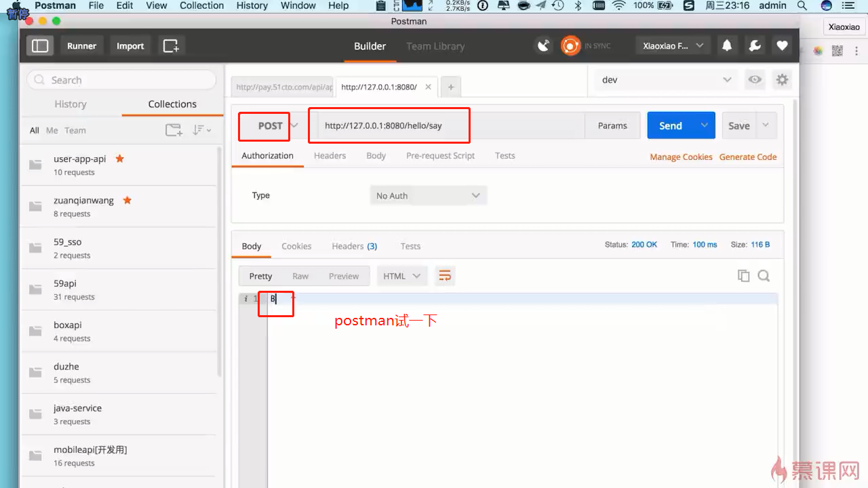The height and width of the screenshot is (488, 868).
Task: Open the response Tests tab
Action: [410, 246]
